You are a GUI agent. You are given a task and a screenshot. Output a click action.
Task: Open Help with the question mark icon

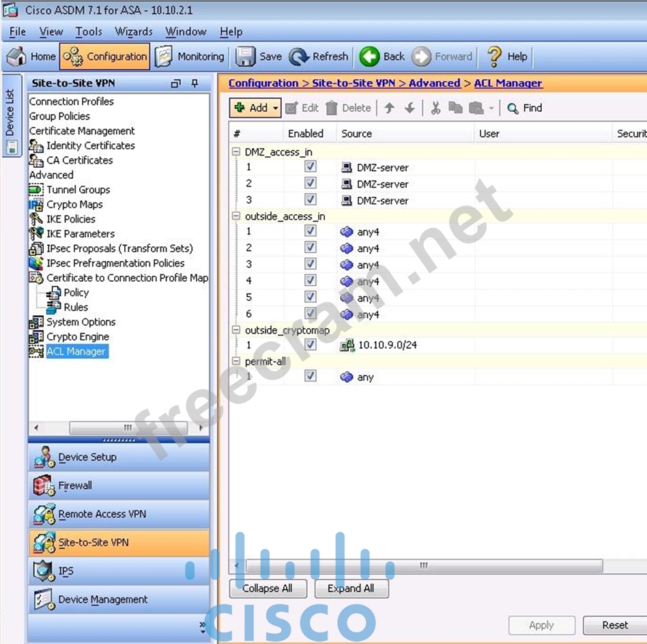pyautogui.click(x=494, y=57)
